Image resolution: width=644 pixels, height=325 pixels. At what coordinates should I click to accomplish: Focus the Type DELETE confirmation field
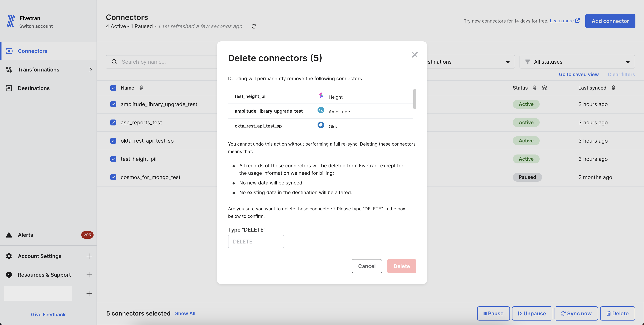[256, 242]
